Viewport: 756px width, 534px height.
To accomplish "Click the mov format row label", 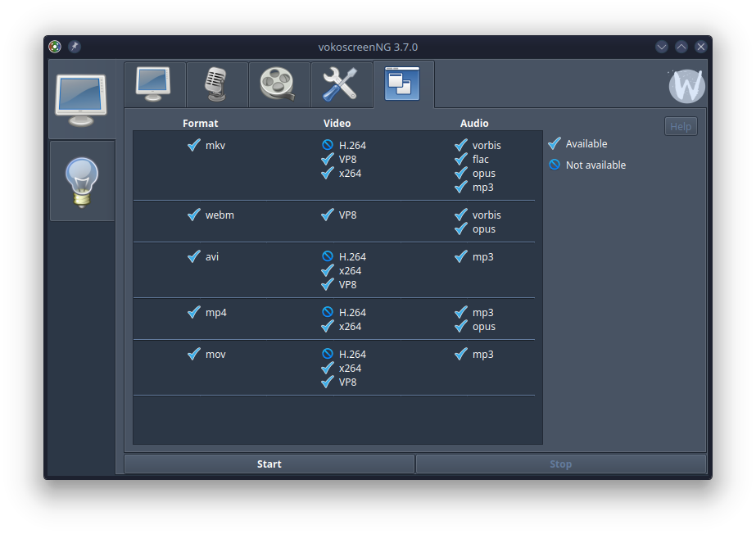I will click(x=215, y=355).
